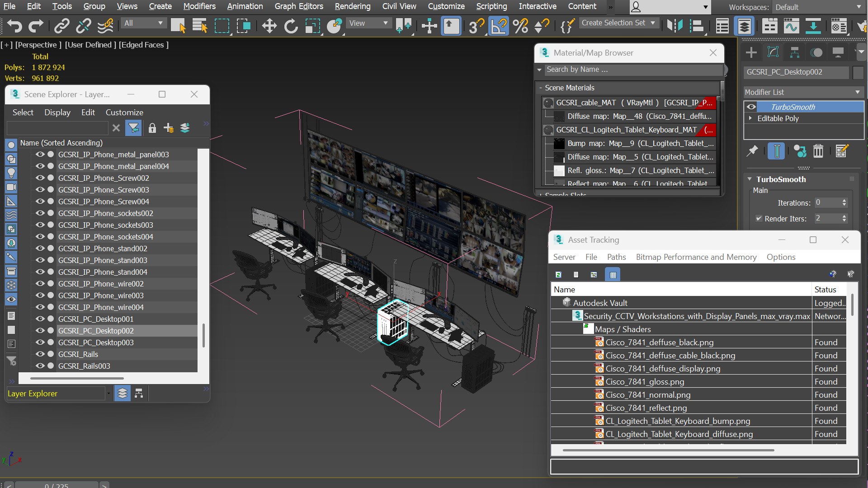
Task: Uncheck the Render Iters checkbox
Action: (x=759, y=218)
